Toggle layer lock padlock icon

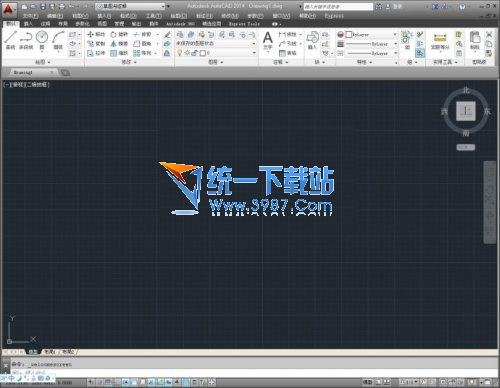point(195,53)
